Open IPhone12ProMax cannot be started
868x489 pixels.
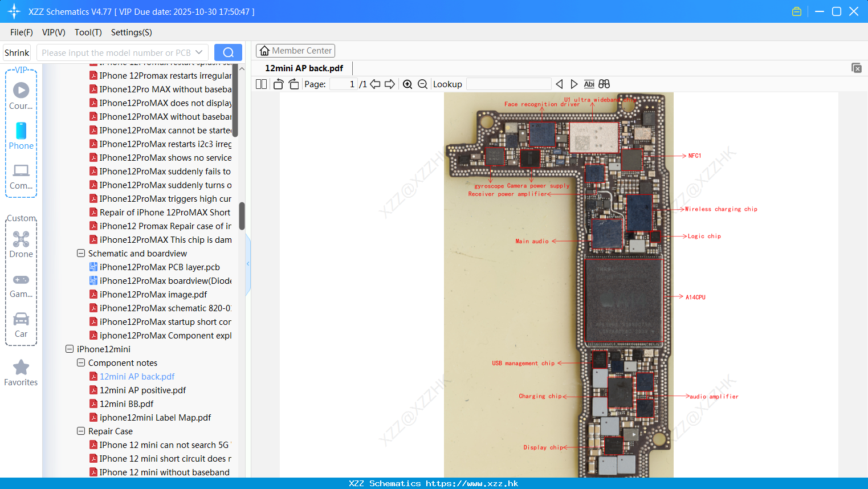165,130
